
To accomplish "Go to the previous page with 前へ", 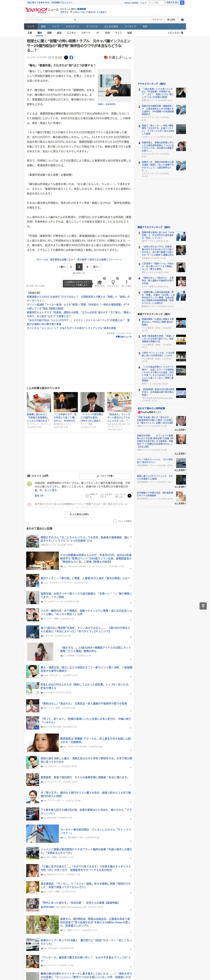I will (62, 267).
